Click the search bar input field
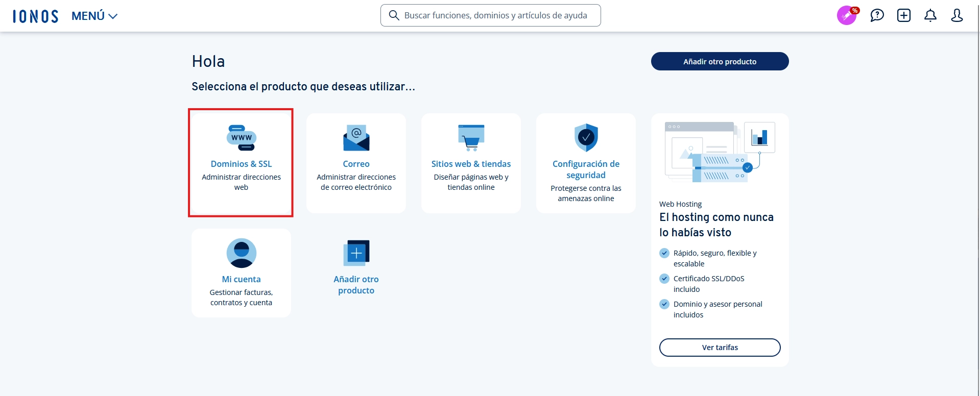Image resolution: width=980 pixels, height=396 pixels. tap(495, 15)
